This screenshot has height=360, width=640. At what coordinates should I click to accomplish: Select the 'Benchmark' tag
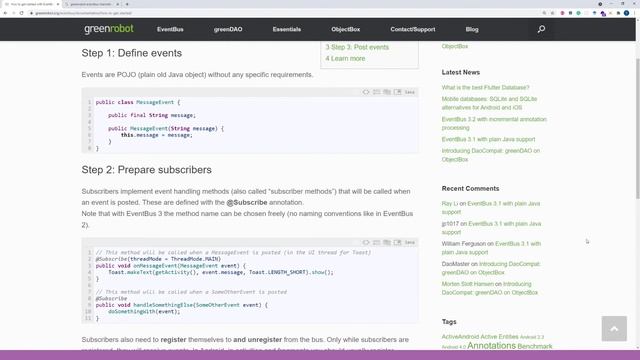535,346
